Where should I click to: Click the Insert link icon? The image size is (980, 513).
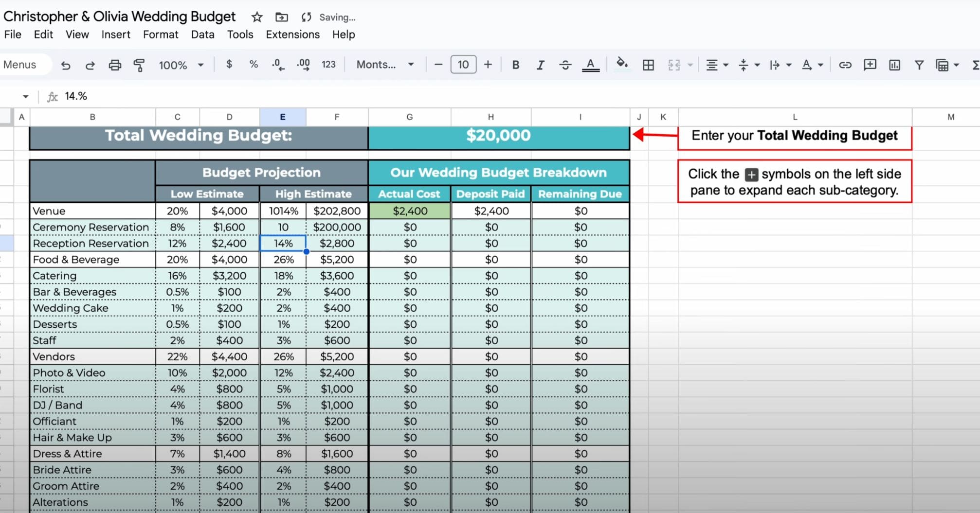tap(845, 65)
